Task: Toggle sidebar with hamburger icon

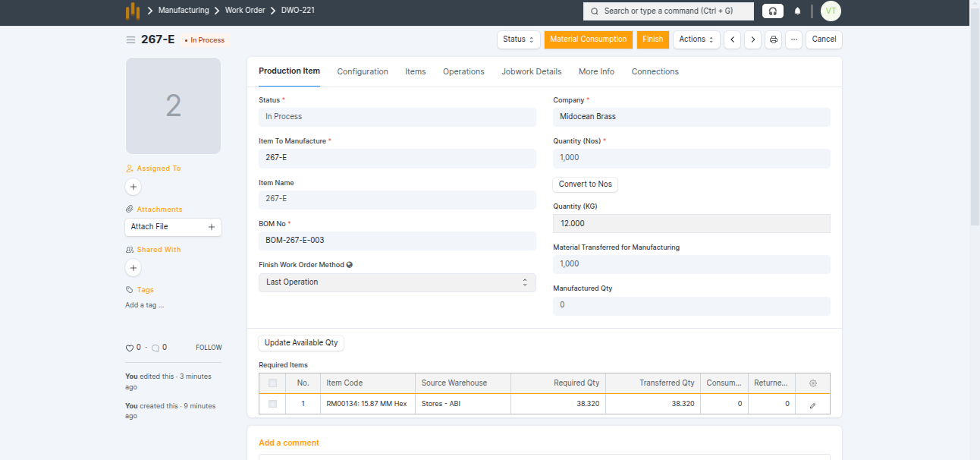Action: (130, 39)
